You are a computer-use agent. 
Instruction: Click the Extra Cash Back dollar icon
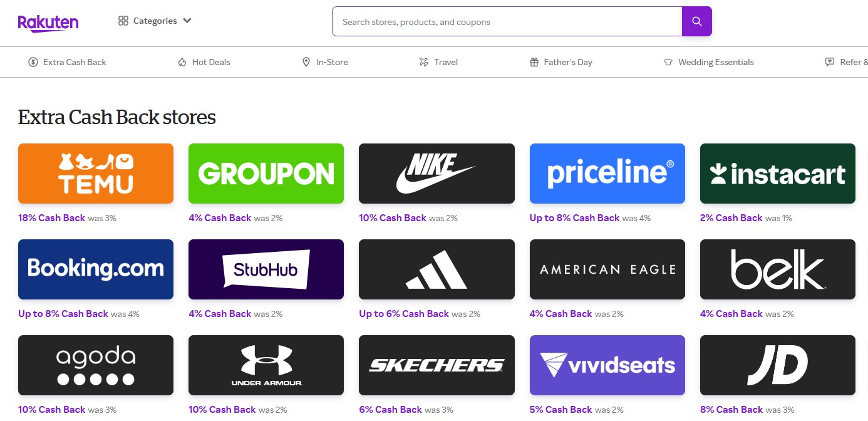pyautogui.click(x=33, y=62)
